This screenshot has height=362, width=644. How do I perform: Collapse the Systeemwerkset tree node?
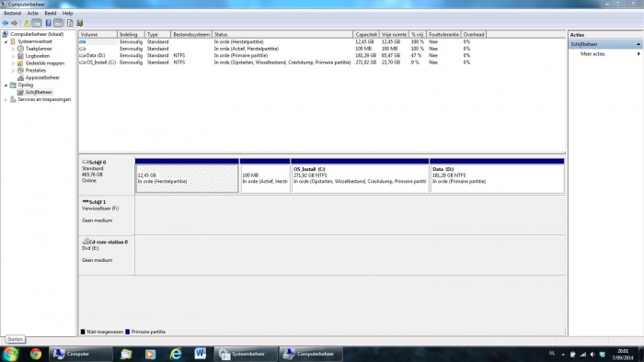6,42
